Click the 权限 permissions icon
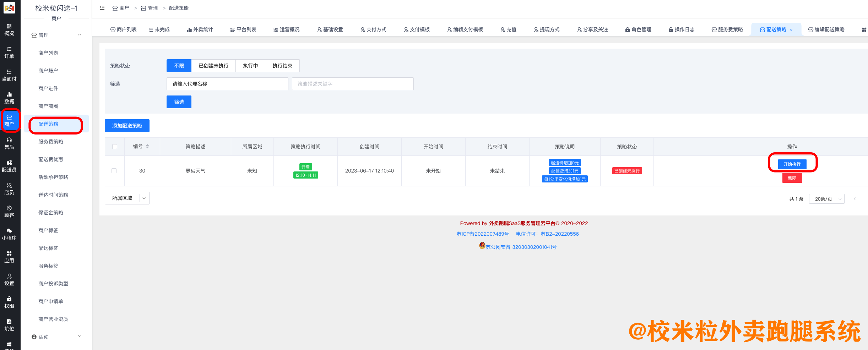Viewport: 868px width, 350px height. point(10,302)
